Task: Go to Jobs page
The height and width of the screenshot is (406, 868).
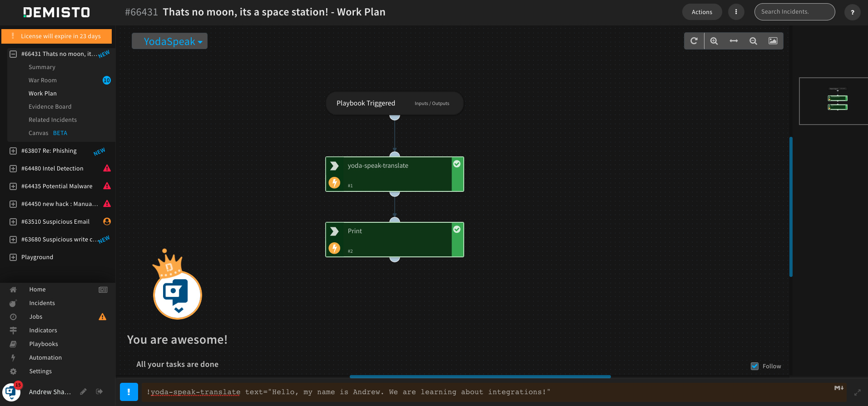Action: (x=36, y=317)
